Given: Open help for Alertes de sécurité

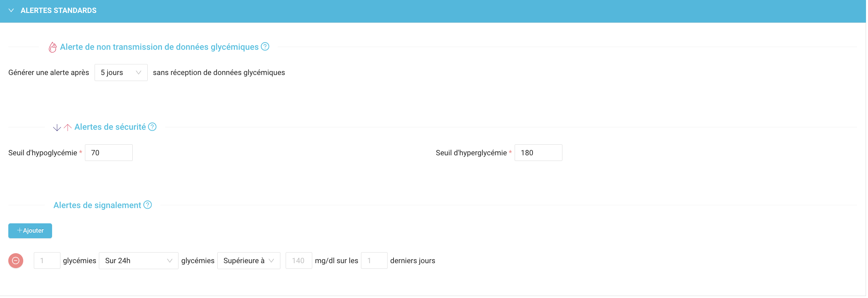Looking at the screenshot, I should [153, 127].
